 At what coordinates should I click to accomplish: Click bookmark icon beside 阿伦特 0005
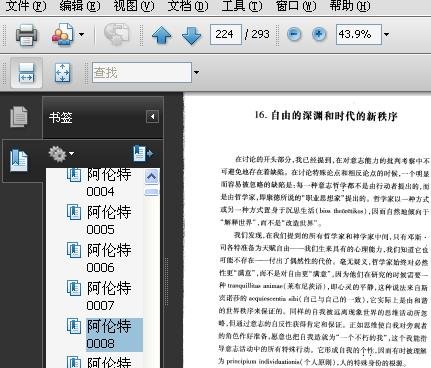coord(74,212)
